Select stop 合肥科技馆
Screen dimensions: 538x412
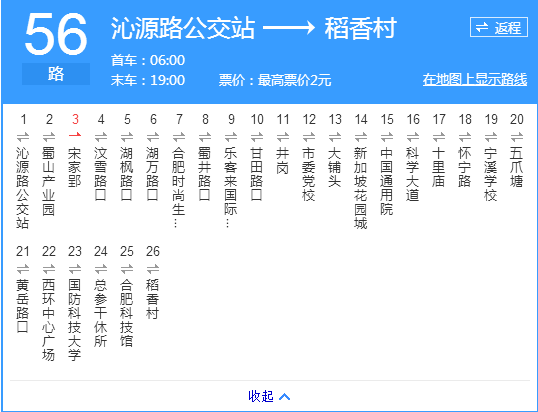pyautogui.click(x=127, y=313)
